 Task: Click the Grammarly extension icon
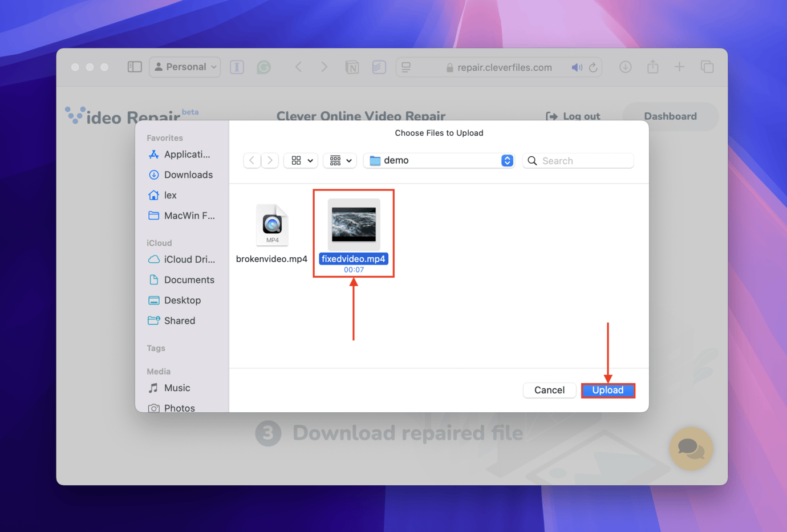click(x=263, y=67)
